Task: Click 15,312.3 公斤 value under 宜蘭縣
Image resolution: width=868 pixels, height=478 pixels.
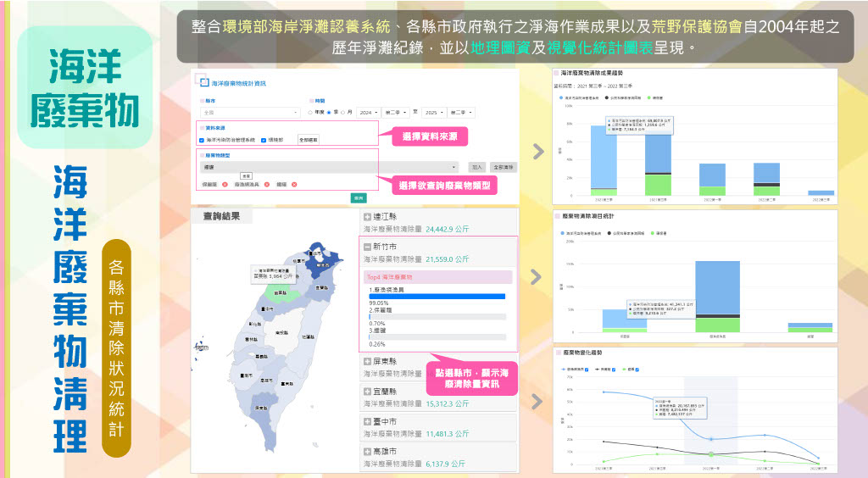Action: click(x=448, y=404)
